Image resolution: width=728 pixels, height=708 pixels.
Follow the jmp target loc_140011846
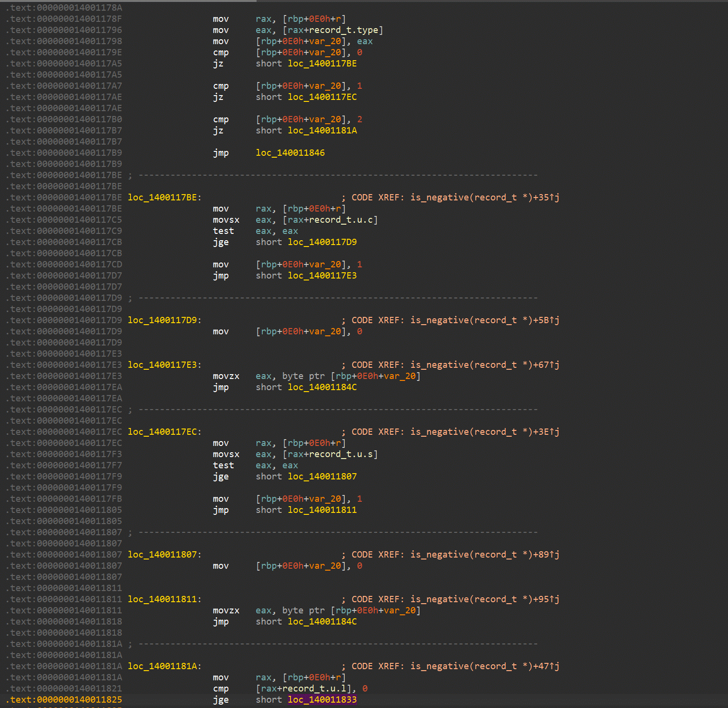290,153
